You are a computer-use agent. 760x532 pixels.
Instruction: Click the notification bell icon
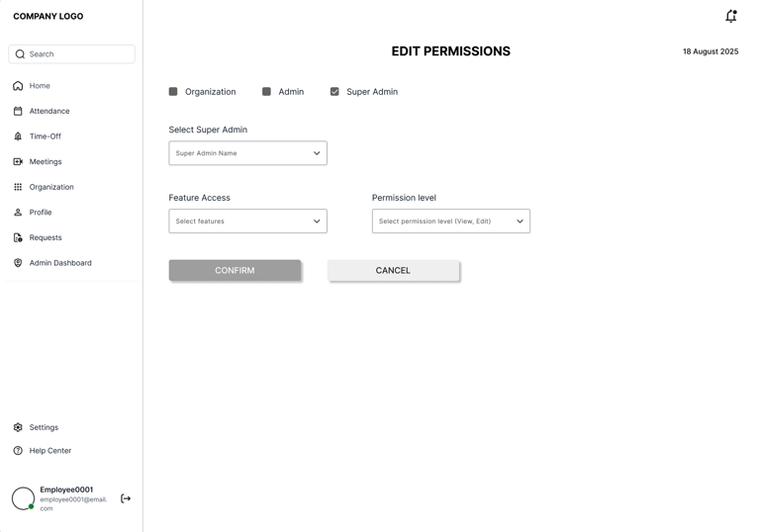coord(730,16)
